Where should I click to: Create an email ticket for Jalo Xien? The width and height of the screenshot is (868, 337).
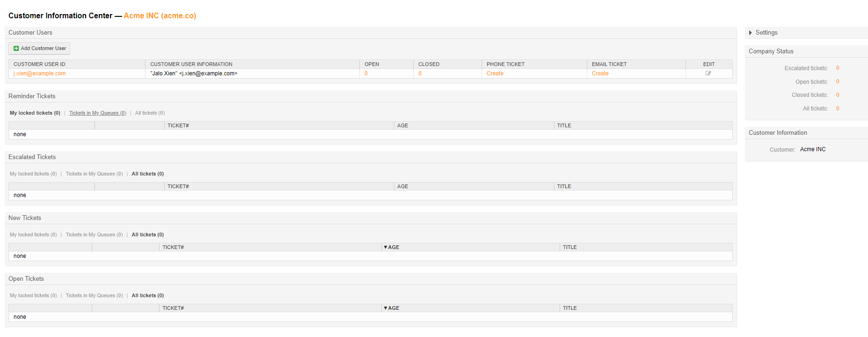pos(600,73)
